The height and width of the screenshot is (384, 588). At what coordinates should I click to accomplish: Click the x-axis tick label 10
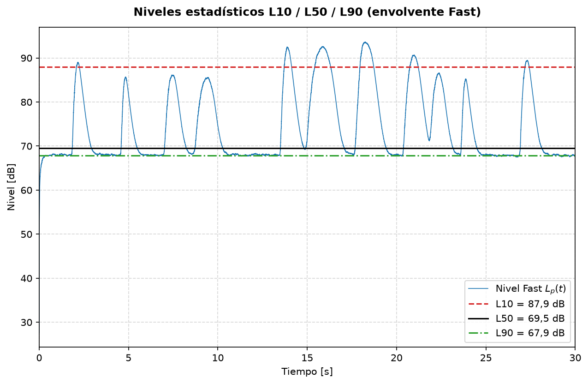click(218, 358)
